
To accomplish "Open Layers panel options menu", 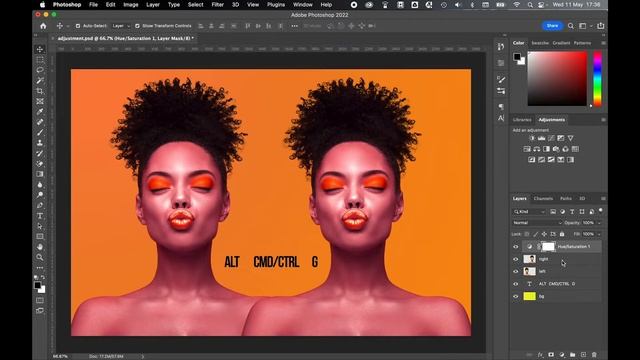I will (603, 198).
